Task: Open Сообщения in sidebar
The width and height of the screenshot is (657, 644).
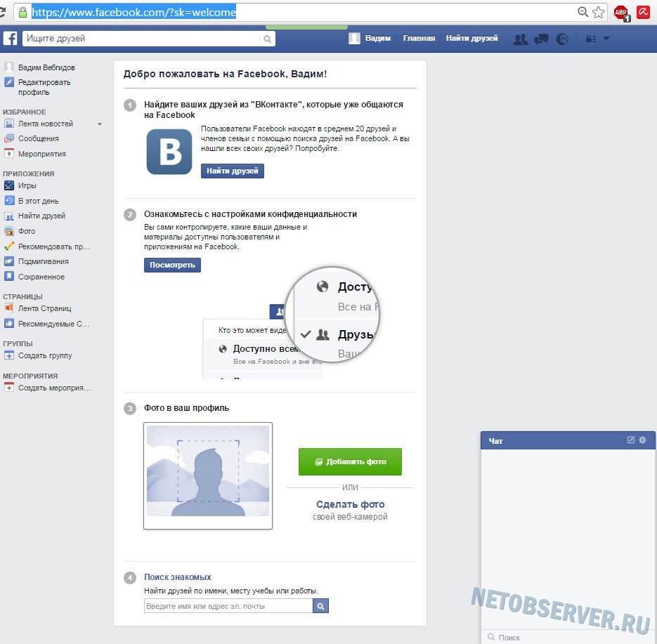Action: click(38, 138)
